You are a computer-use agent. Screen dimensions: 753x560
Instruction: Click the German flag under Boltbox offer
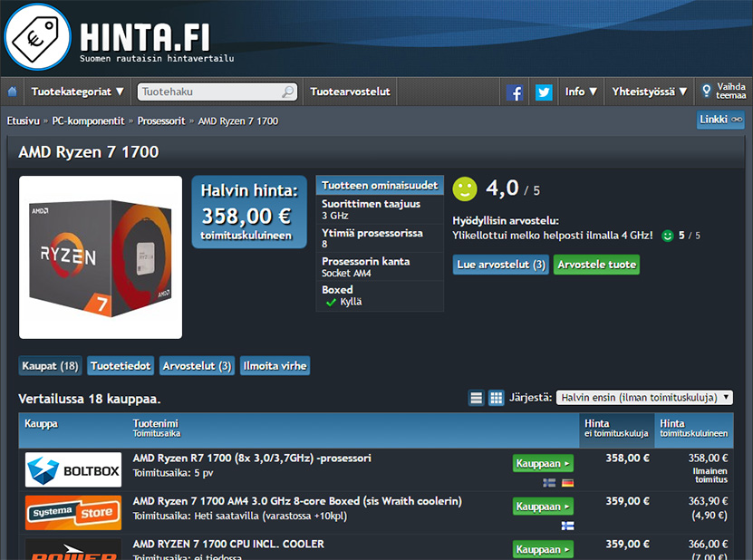click(x=567, y=483)
